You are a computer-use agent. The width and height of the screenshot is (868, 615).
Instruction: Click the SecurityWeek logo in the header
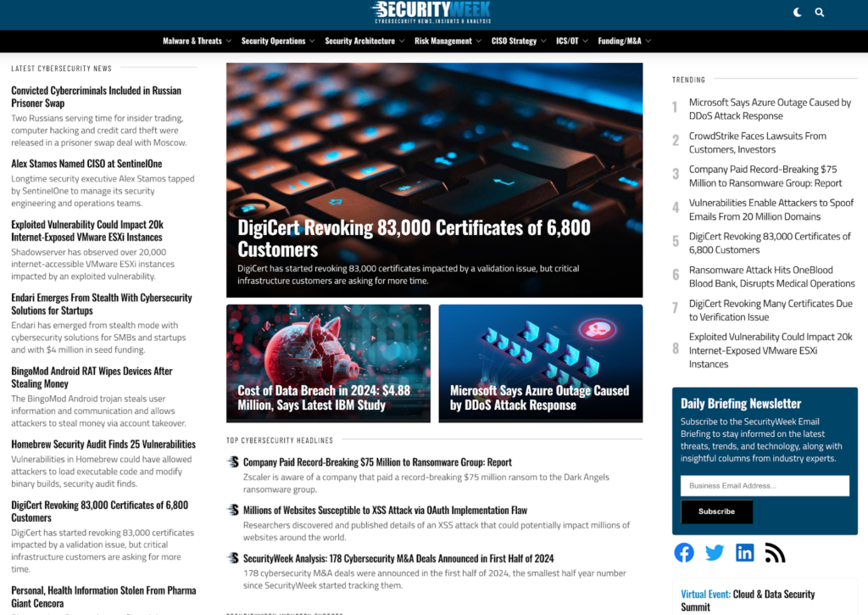(x=434, y=14)
